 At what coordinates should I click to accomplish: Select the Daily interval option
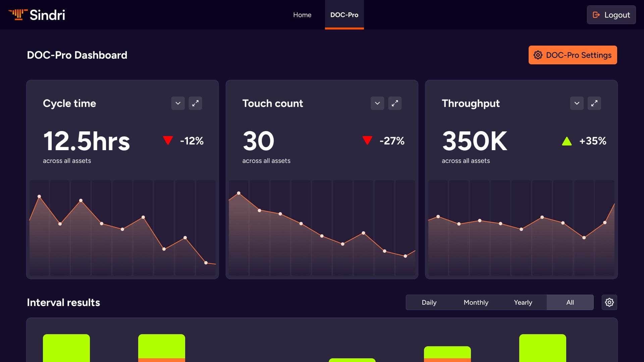click(429, 302)
